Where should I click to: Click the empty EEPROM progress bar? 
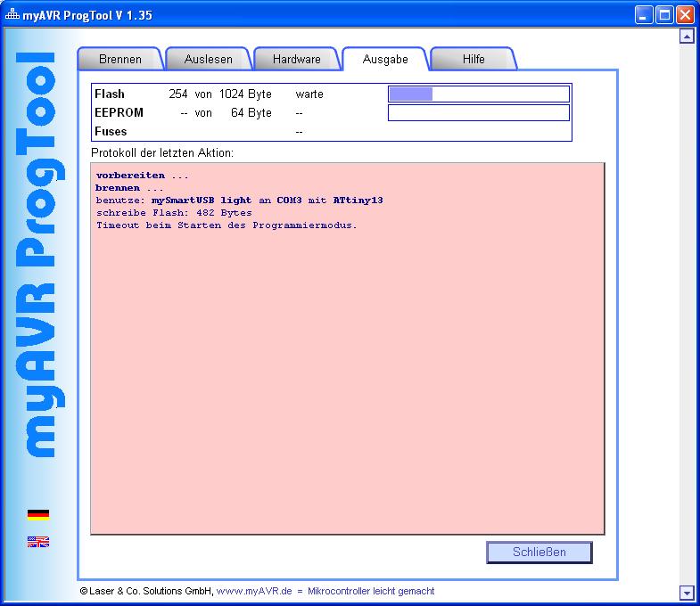tap(479, 113)
